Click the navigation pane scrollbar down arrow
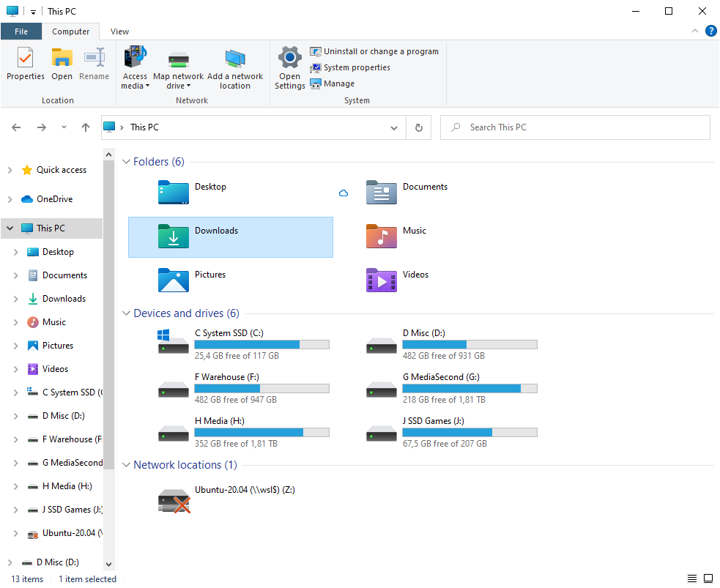 click(109, 565)
